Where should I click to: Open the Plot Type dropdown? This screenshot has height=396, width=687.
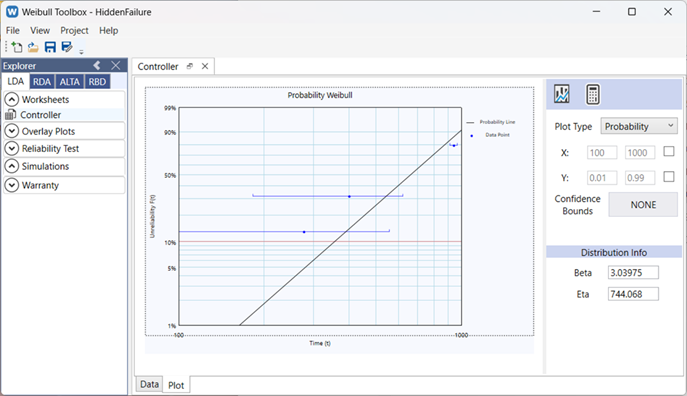(639, 126)
